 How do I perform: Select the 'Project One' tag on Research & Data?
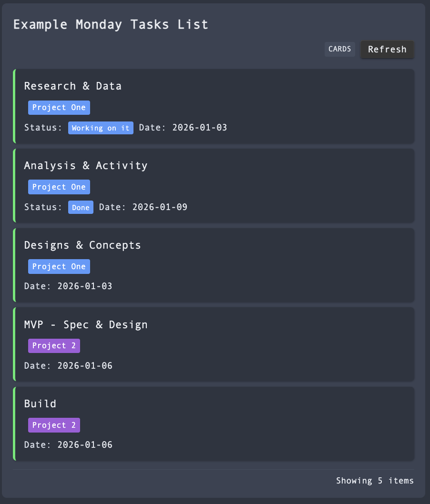[x=59, y=107]
